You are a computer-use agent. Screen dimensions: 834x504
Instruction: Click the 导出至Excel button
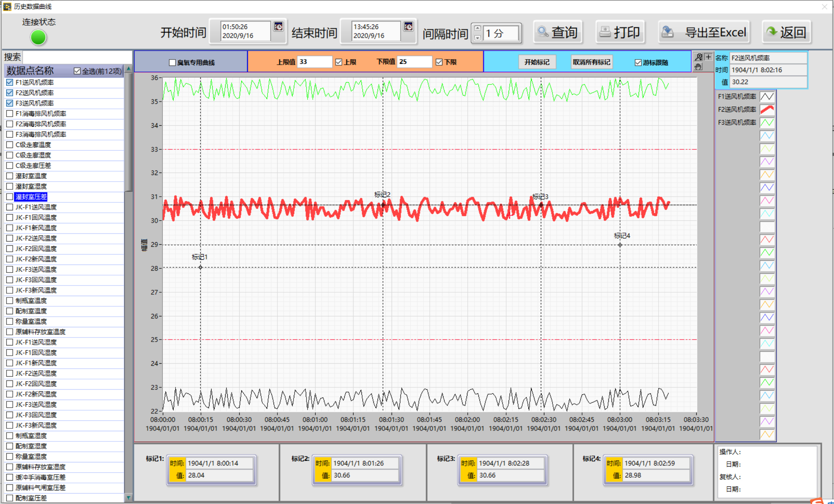pyautogui.click(x=704, y=32)
